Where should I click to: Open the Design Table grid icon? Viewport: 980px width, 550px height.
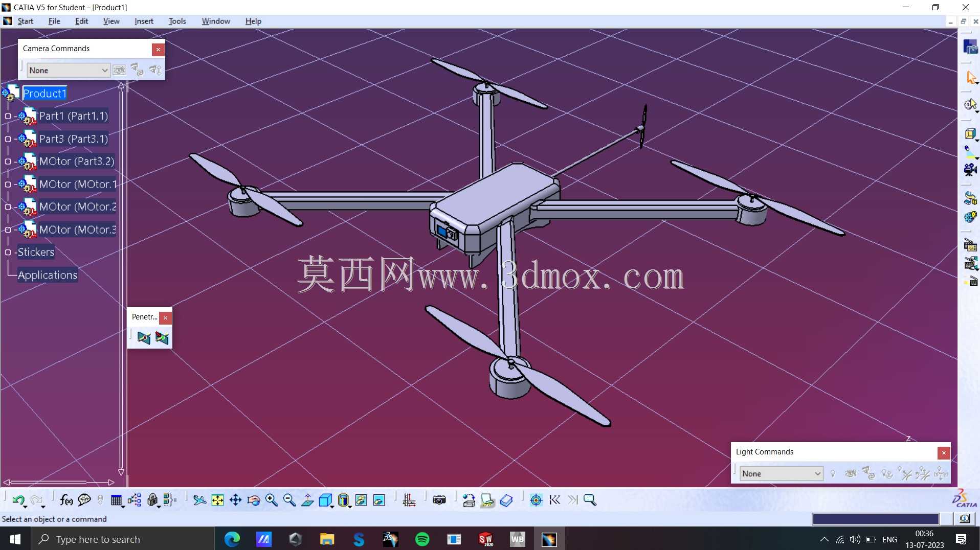pyautogui.click(x=117, y=500)
